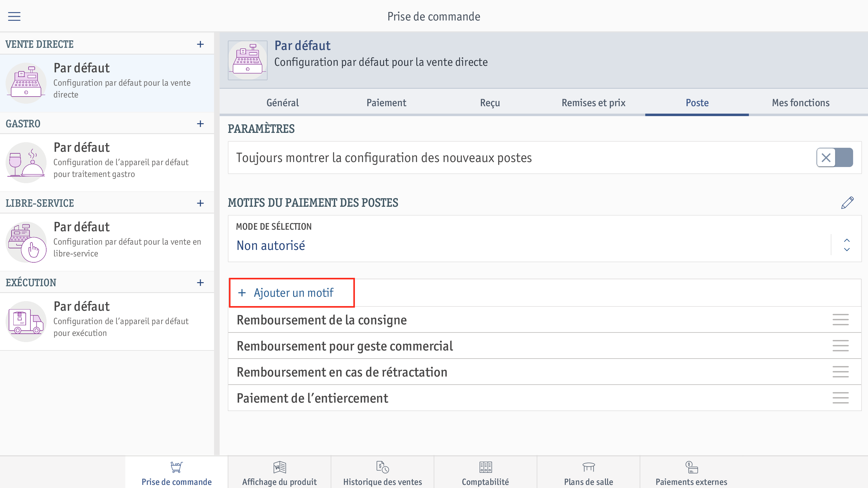Open Affichage du produit section
The image size is (868, 488).
pos(280,472)
